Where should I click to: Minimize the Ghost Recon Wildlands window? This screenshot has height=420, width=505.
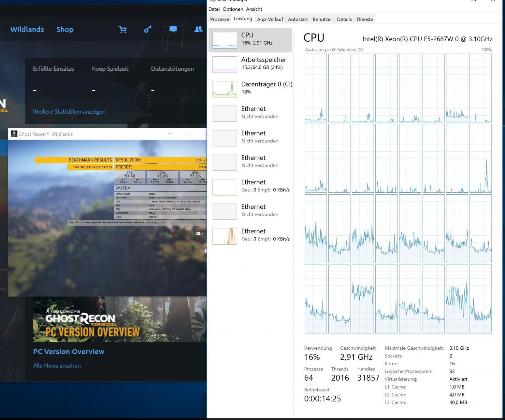(x=170, y=134)
